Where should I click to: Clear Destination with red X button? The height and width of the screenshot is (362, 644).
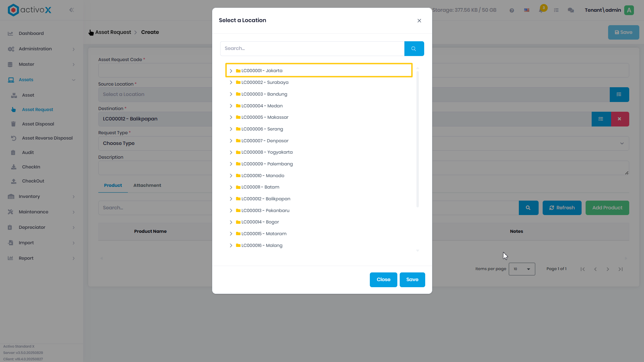(620, 119)
